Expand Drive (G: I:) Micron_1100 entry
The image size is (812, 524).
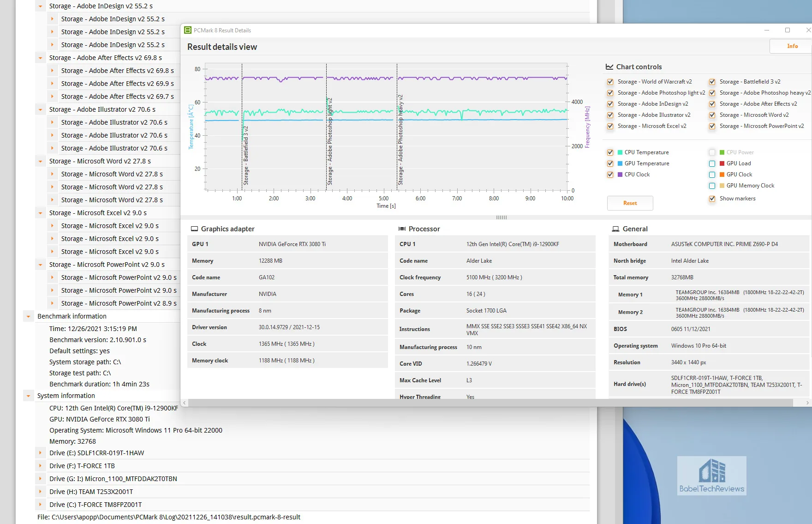pyautogui.click(x=40, y=479)
